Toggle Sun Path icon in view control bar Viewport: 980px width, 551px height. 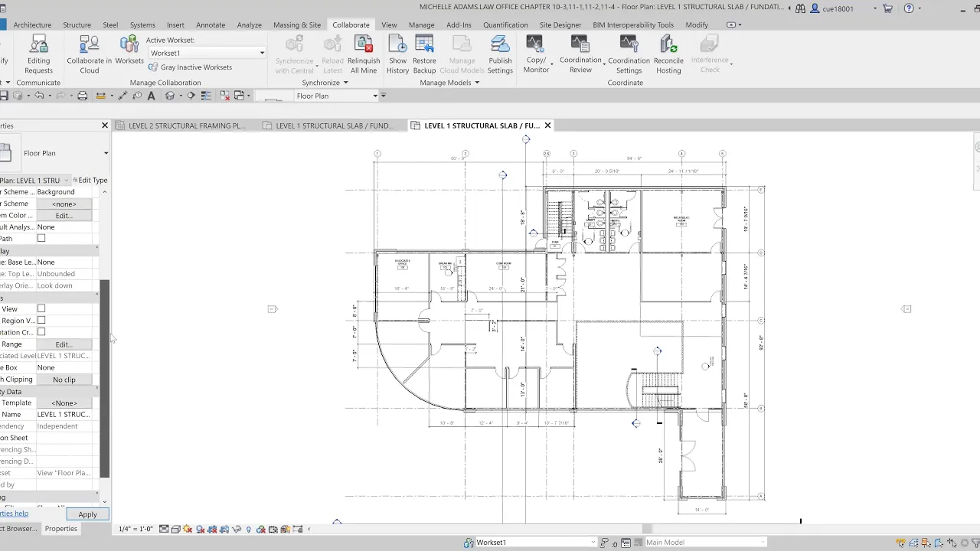coord(188,529)
